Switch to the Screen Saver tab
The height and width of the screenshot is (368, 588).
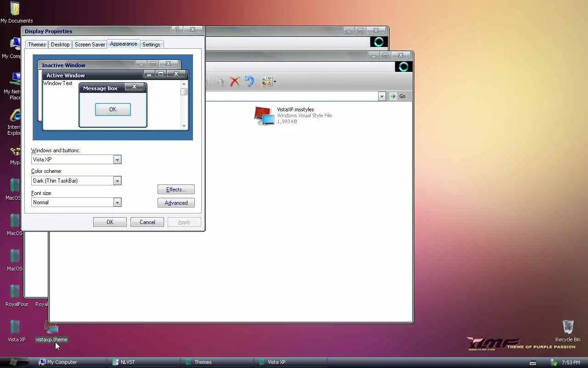point(90,45)
